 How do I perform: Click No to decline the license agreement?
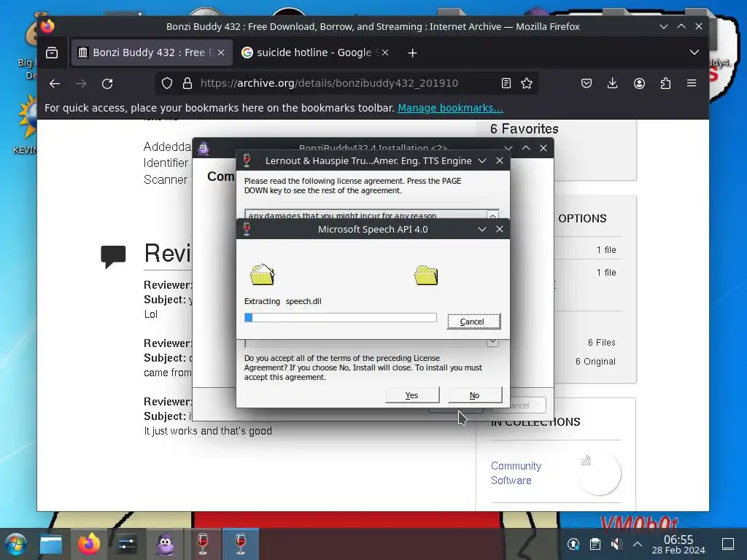pos(475,395)
